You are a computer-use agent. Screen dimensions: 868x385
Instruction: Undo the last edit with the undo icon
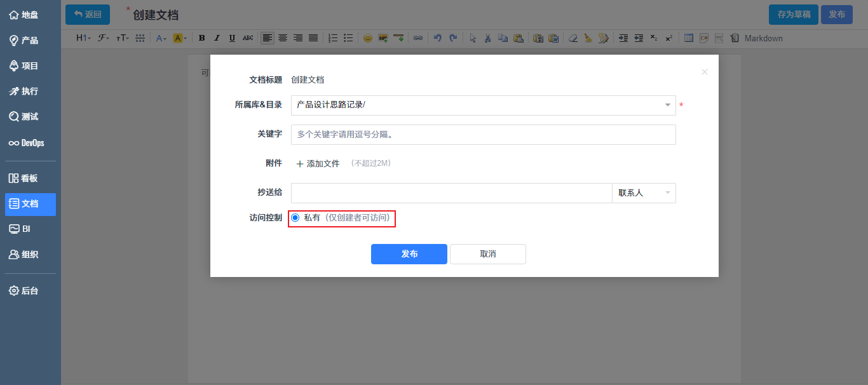438,38
